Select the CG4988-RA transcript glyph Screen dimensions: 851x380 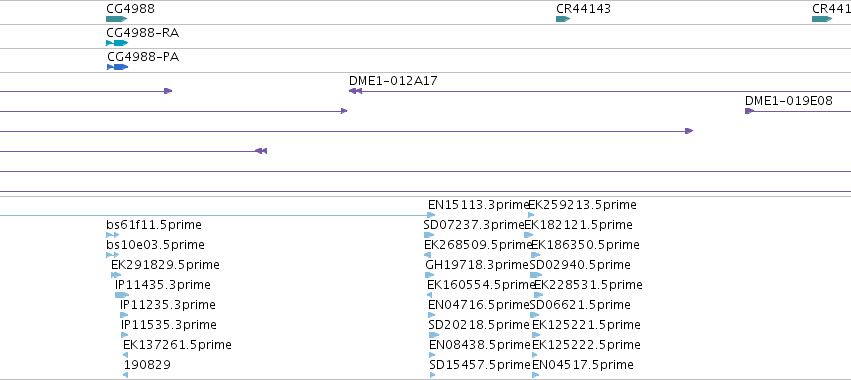coord(117,43)
